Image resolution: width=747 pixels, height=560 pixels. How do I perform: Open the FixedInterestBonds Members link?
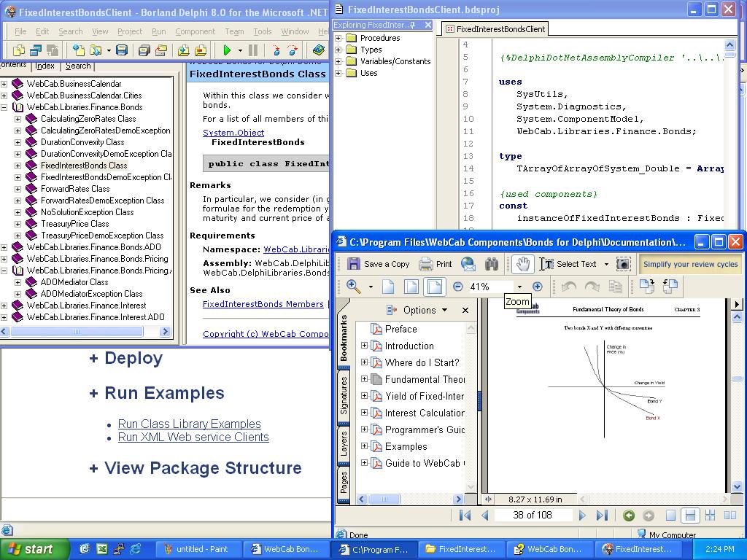click(x=263, y=304)
